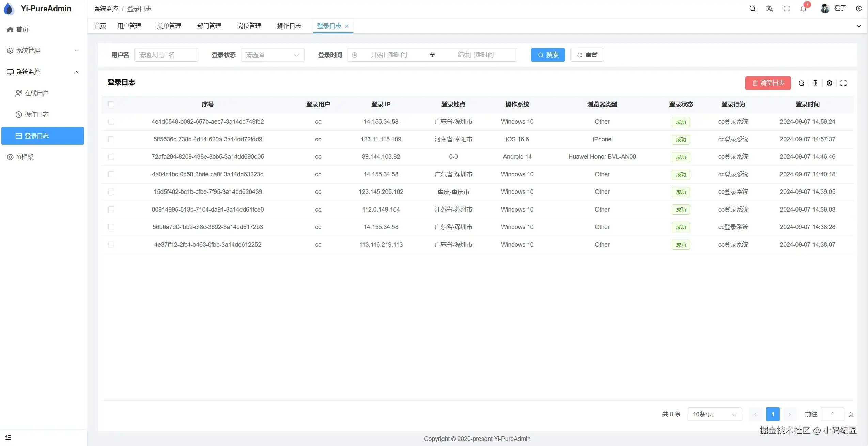The image size is (868, 446).
Task: Open table column settings gear
Action: pyautogui.click(x=829, y=83)
